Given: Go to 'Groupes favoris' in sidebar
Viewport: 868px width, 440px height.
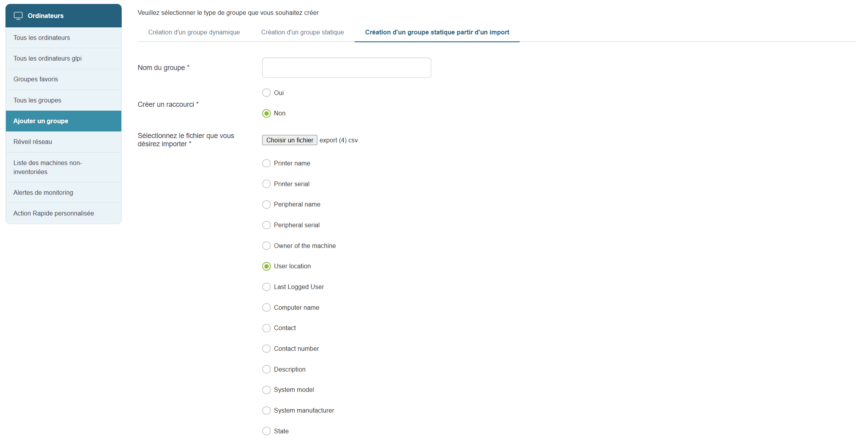Looking at the screenshot, I should coord(36,79).
